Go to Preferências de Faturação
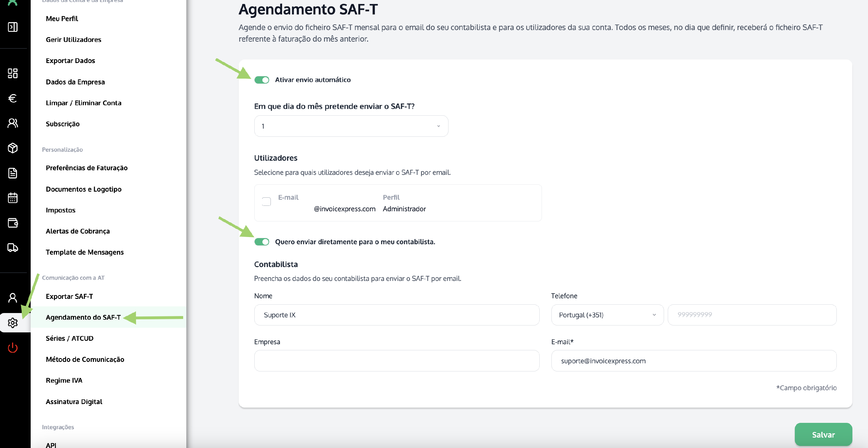 pyautogui.click(x=87, y=168)
